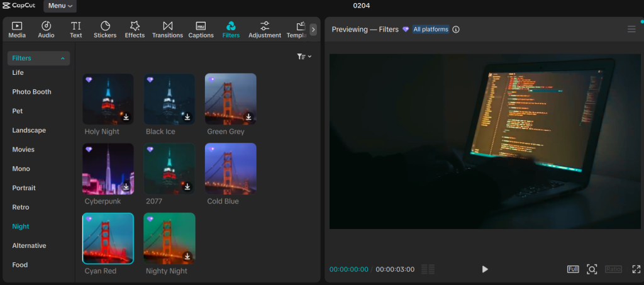Open the filter sort dropdown
The image size is (644, 285).
click(x=304, y=57)
